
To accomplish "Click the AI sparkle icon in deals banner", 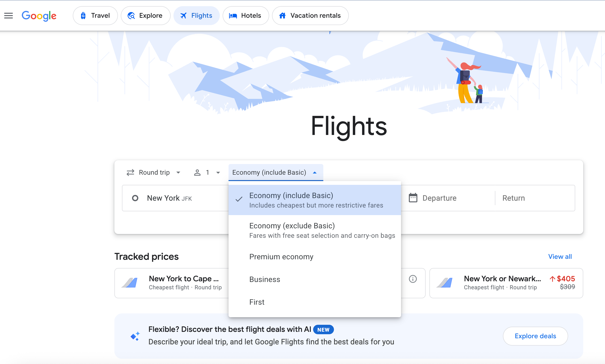I will [x=135, y=336].
